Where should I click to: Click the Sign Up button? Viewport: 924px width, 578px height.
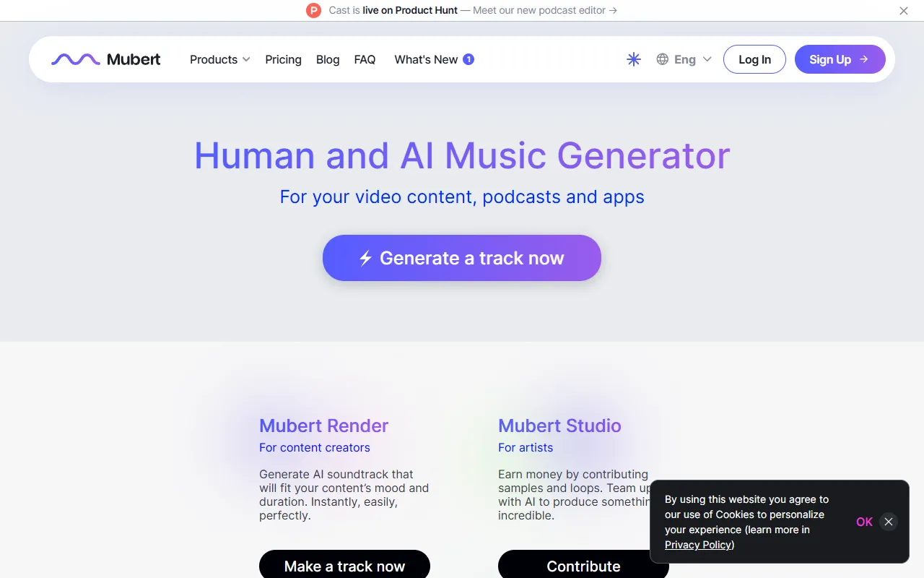pyautogui.click(x=840, y=59)
